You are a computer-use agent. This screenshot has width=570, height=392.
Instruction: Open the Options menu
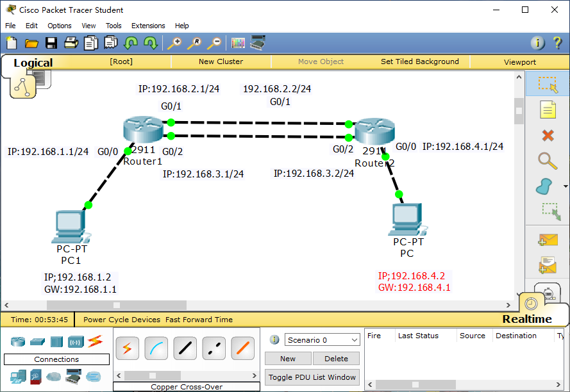pos(59,26)
